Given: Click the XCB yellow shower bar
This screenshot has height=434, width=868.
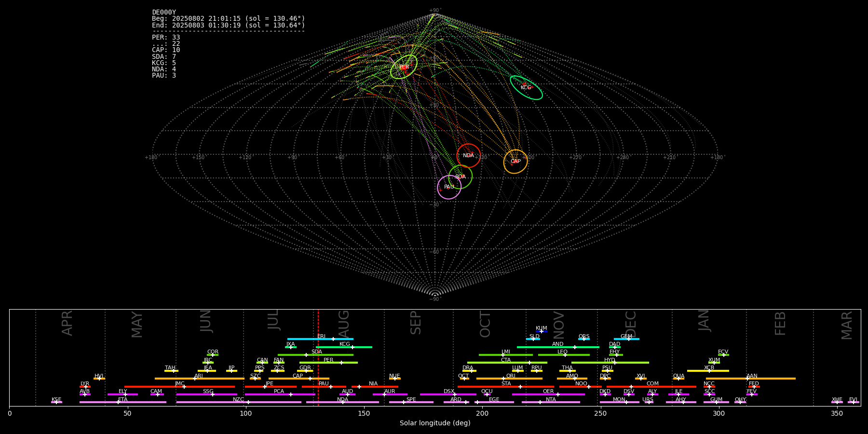Looking at the screenshot, I should point(708,370).
